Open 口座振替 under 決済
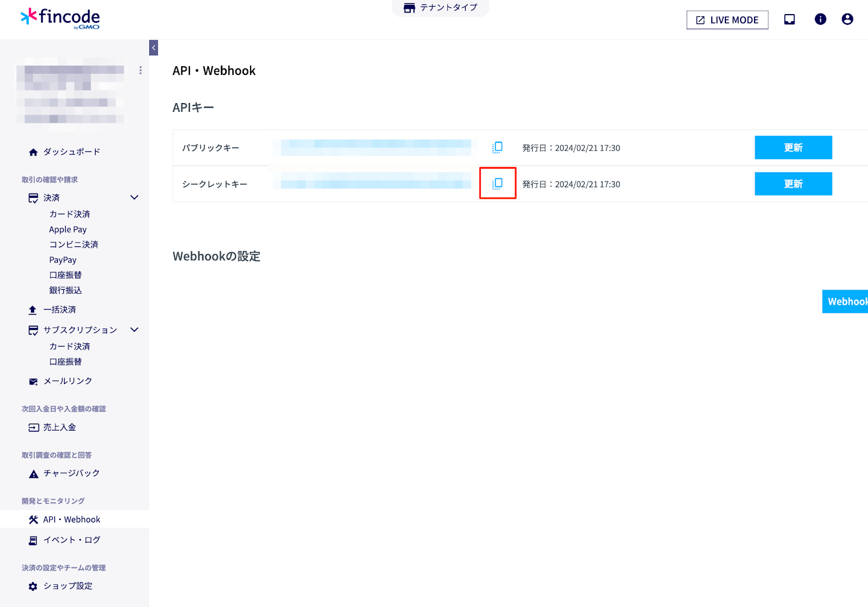Screen dimensions: 868x607 [66, 275]
